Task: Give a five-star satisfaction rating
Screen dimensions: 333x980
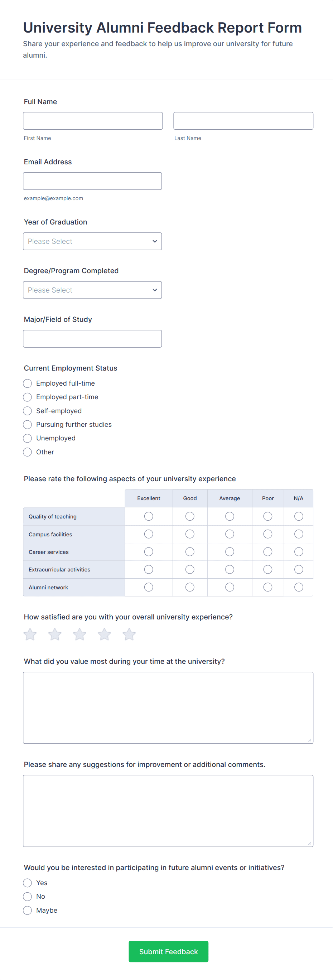Action: click(129, 634)
